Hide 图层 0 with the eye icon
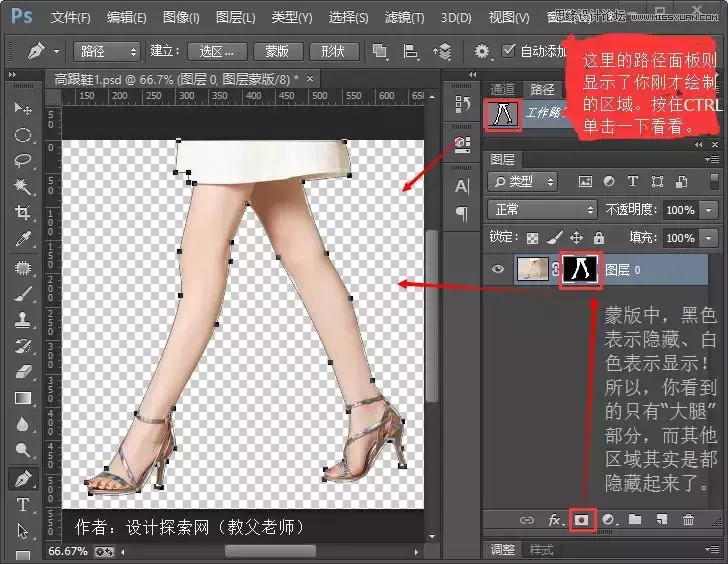Viewport: 728px width, 564px height. click(x=498, y=269)
